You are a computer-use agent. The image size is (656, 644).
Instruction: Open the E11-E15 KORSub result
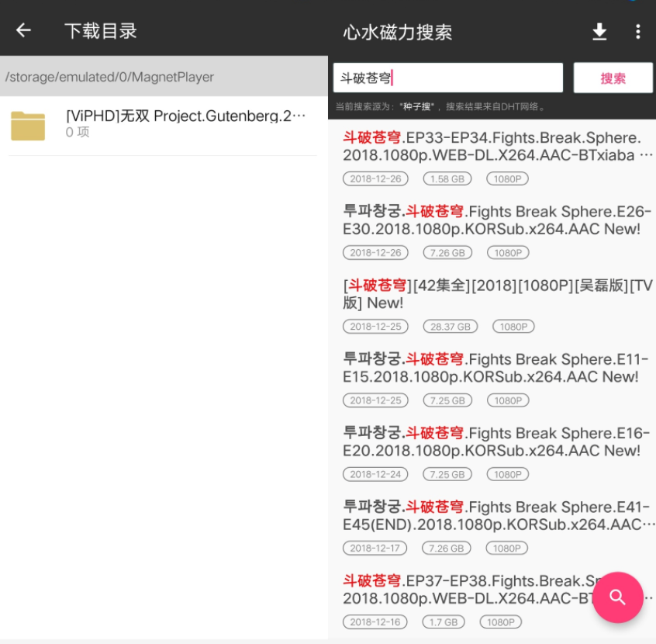tap(492, 367)
